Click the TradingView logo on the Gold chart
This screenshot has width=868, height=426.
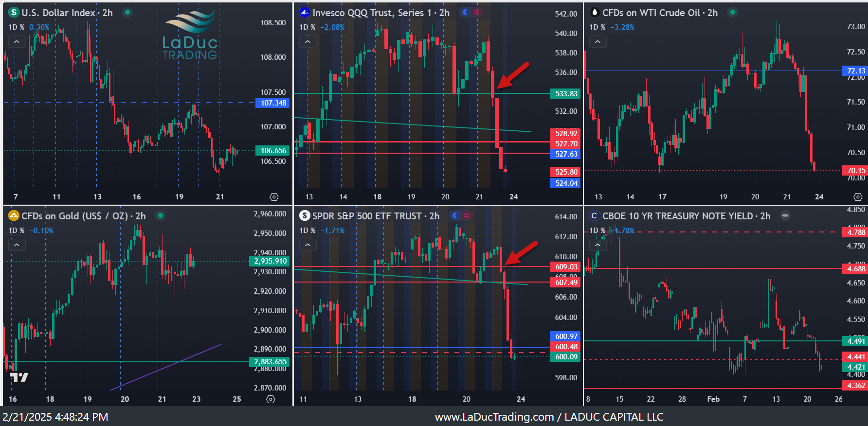tap(19, 377)
